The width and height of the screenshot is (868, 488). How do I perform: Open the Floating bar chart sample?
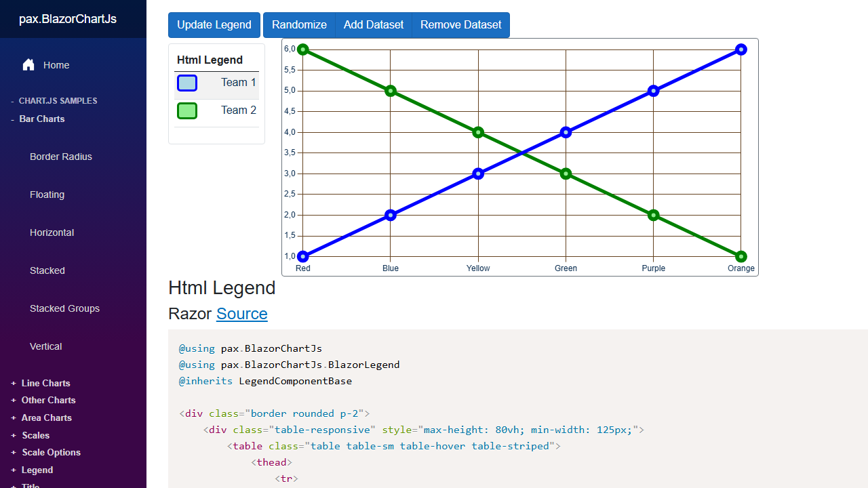click(x=47, y=195)
